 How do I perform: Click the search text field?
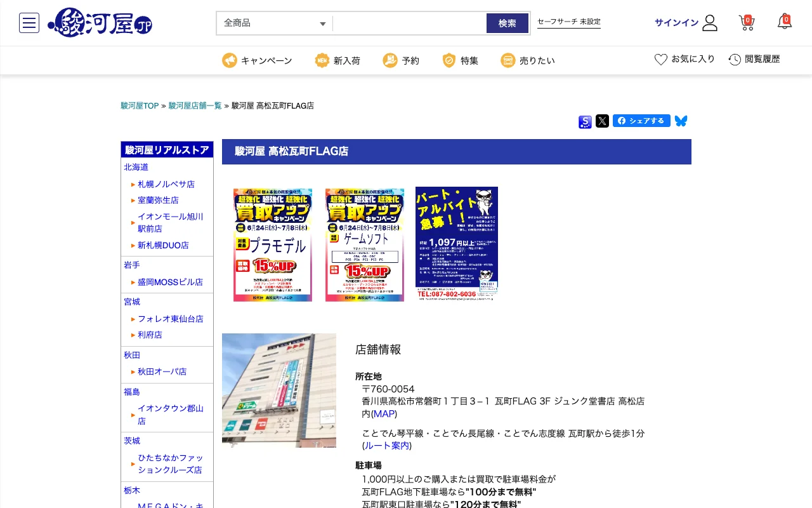click(410, 23)
